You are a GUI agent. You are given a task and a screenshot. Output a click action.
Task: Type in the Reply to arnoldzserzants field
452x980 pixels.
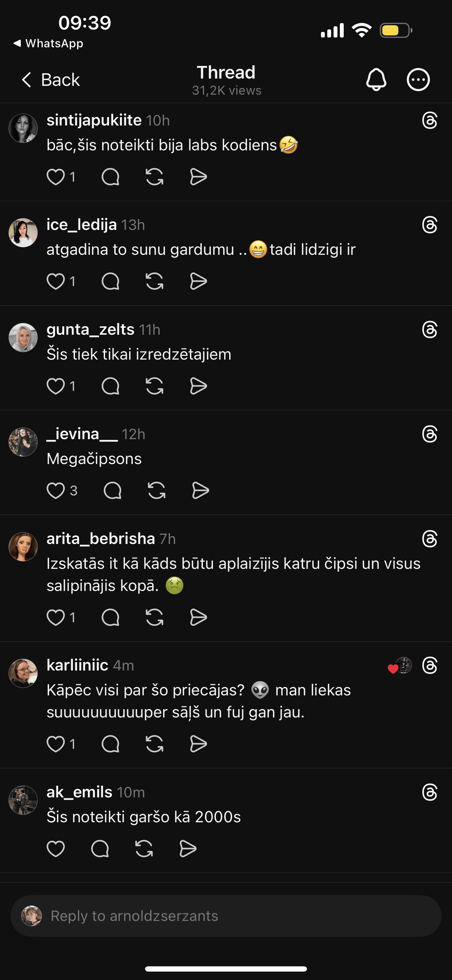[x=226, y=916]
